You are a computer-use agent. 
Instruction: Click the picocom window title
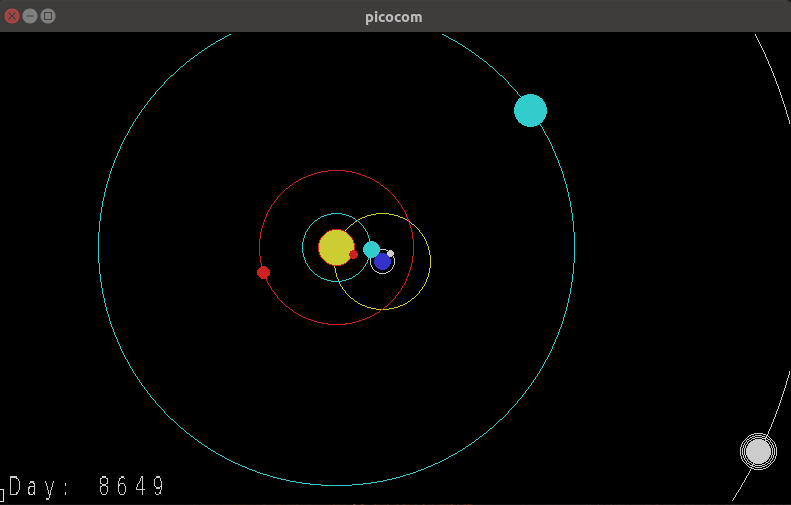393,16
